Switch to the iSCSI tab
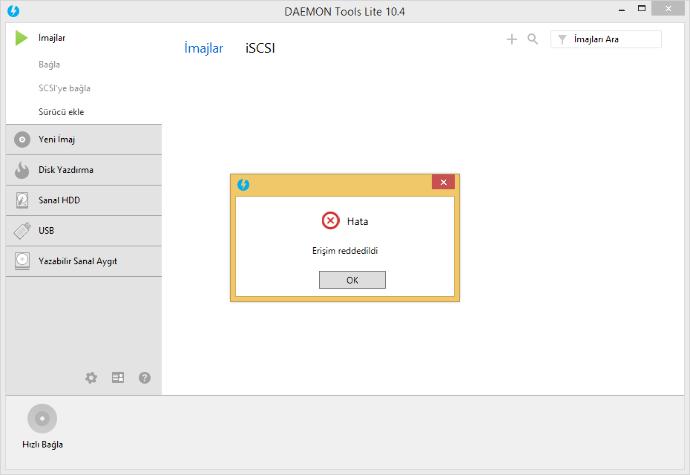The height and width of the screenshot is (475, 690). pyautogui.click(x=260, y=48)
